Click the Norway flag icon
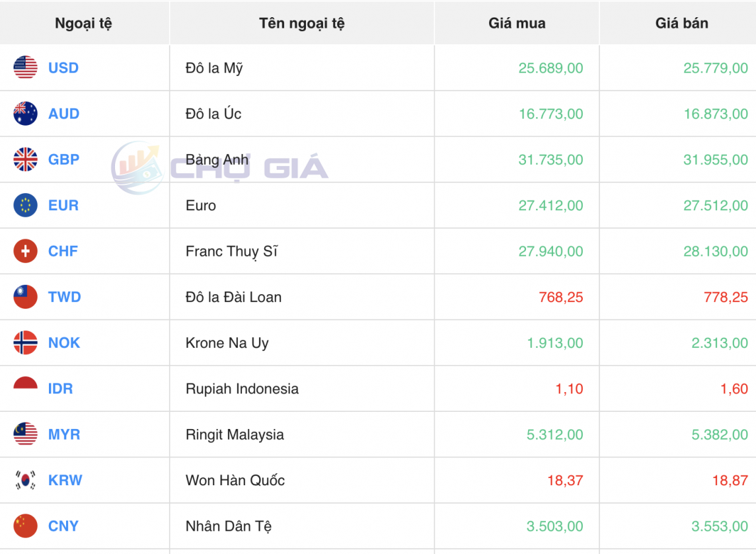 point(25,342)
